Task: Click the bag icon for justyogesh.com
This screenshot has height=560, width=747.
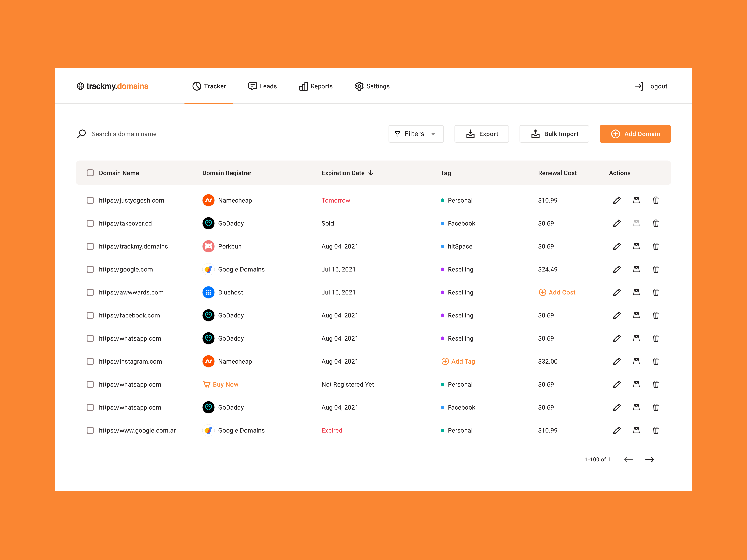Action: (x=636, y=200)
